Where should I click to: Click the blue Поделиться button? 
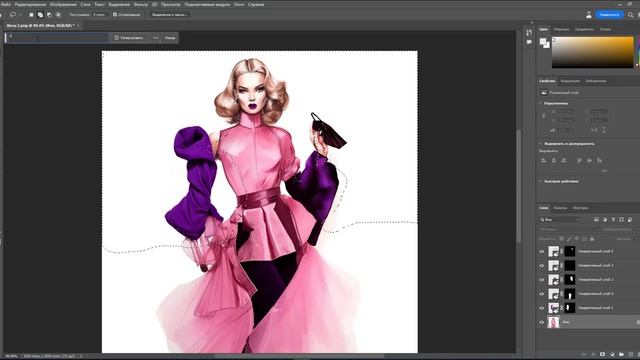609,15
